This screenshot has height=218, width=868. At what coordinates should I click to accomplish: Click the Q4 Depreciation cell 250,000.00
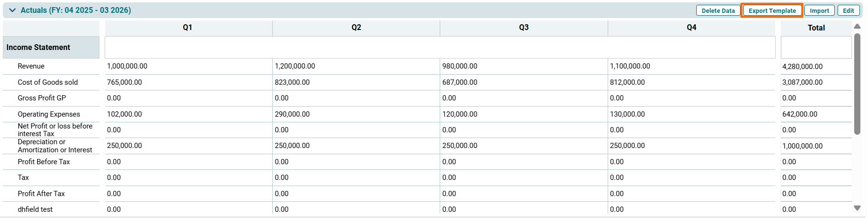tap(627, 146)
